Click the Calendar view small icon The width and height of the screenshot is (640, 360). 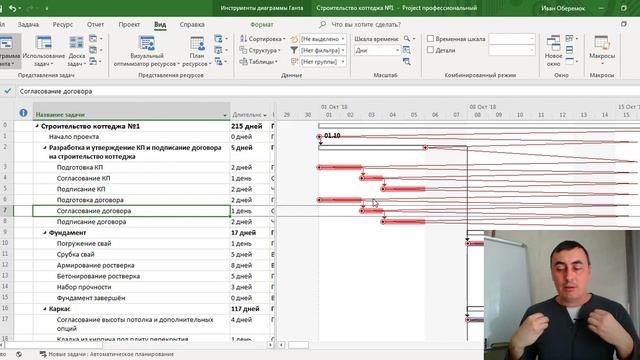point(93,50)
